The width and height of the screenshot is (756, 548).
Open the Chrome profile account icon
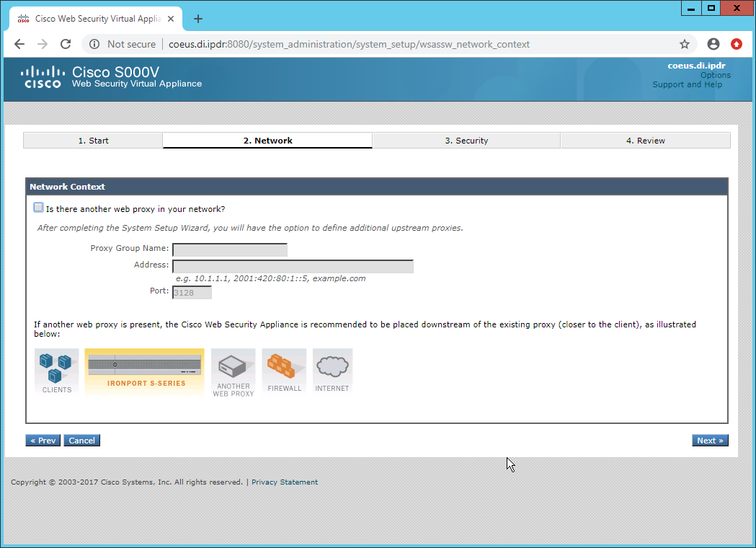coord(713,45)
